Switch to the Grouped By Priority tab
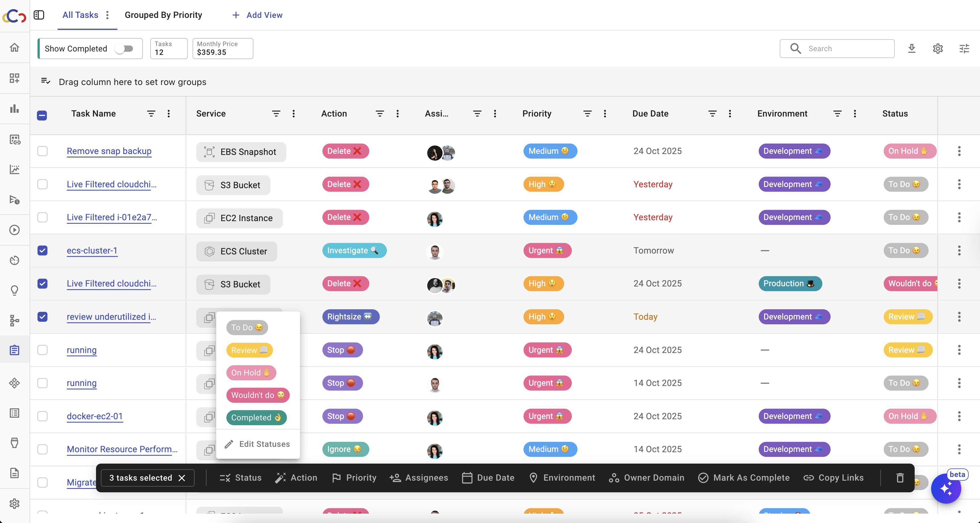Viewport: 980px width, 523px height. click(163, 15)
